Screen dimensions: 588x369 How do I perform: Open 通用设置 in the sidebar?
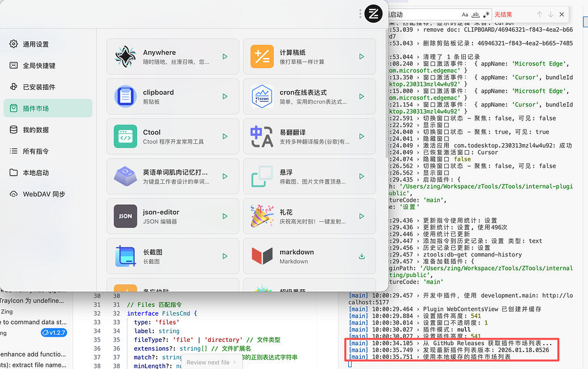click(48, 44)
